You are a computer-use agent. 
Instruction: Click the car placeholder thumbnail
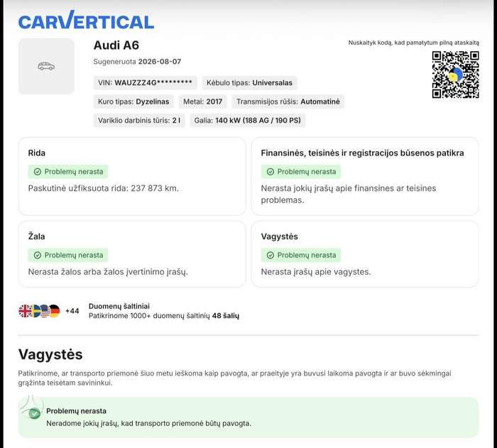46,66
